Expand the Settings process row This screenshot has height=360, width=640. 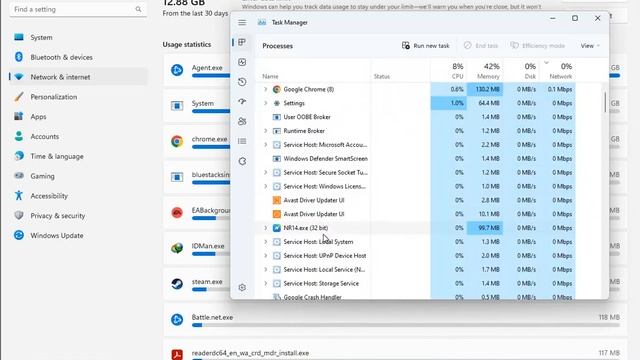[x=265, y=103]
